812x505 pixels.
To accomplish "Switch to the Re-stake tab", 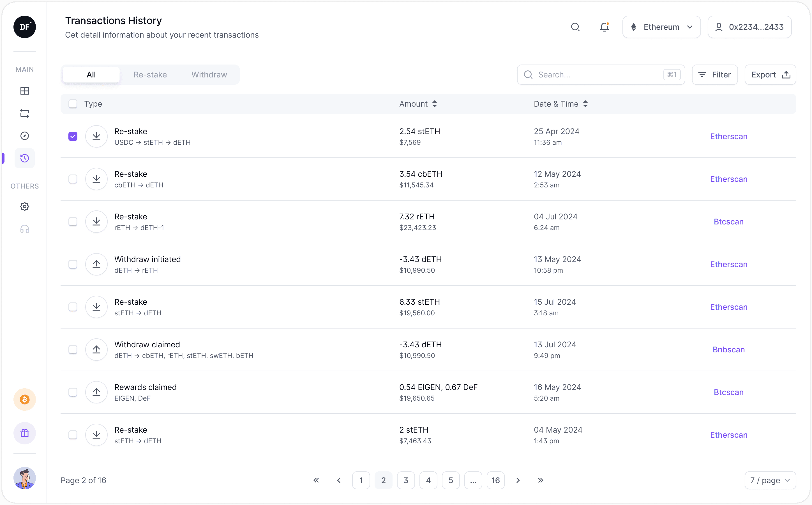I will tap(150, 75).
